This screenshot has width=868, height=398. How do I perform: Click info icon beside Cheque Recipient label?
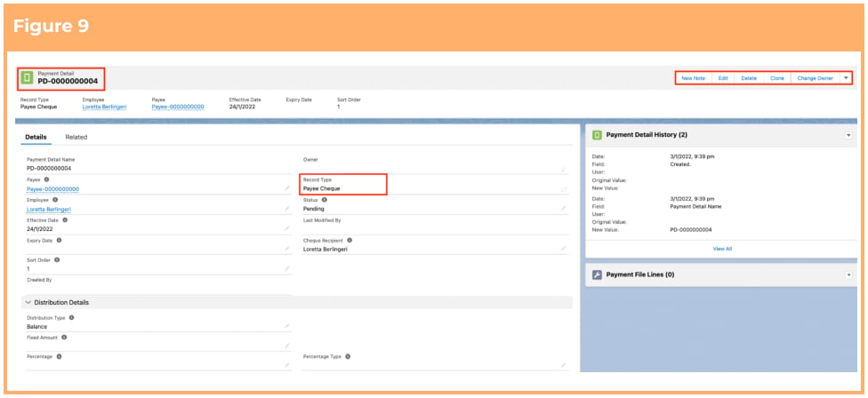(350, 241)
